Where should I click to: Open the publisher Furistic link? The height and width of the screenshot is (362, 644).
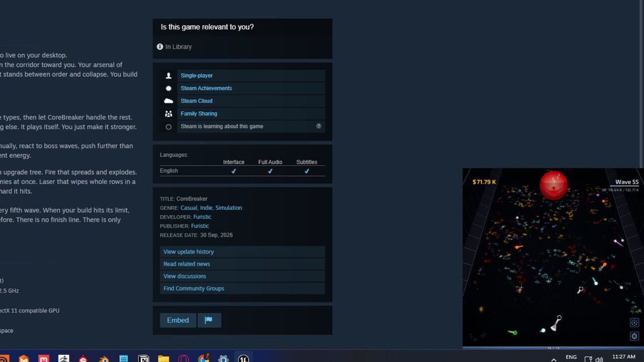click(x=200, y=226)
